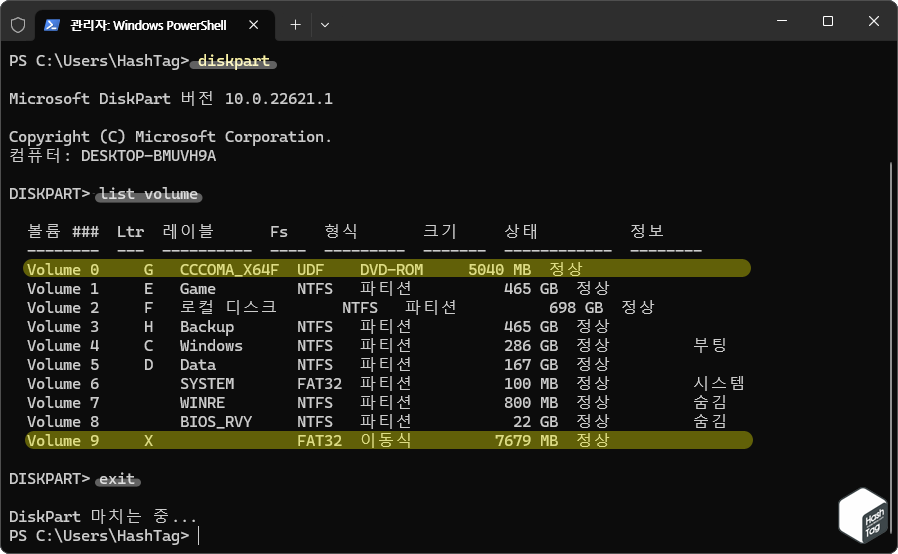
Task: Click the 크기 column header
Action: click(x=440, y=231)
